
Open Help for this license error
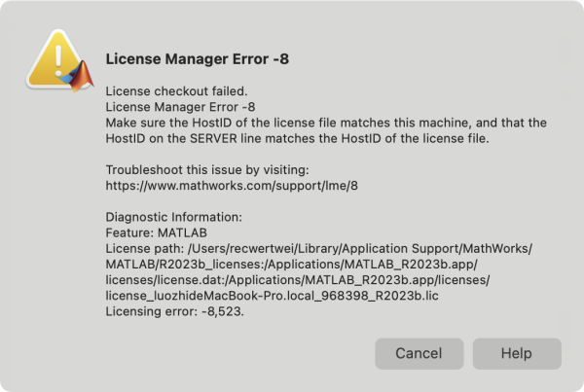(x=517, y=353)
